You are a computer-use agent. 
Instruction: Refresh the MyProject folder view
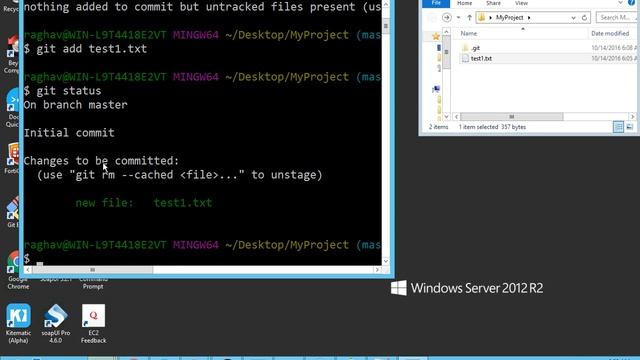584,18
